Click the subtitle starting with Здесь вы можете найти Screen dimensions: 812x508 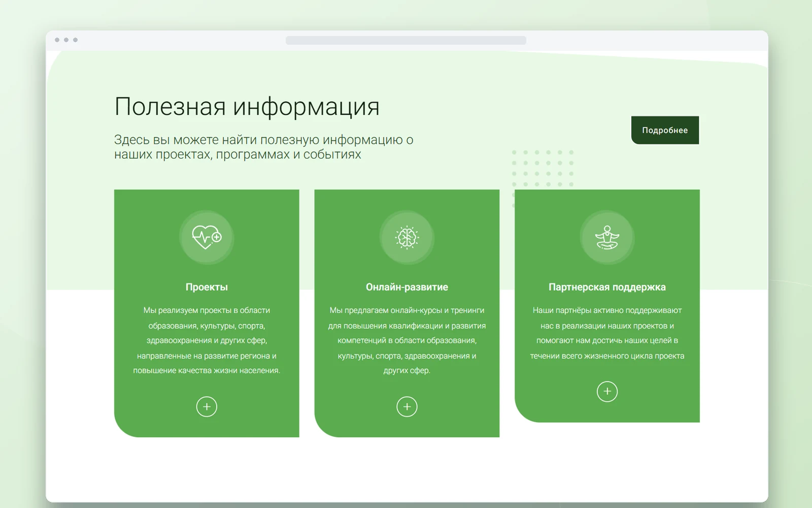264,147
